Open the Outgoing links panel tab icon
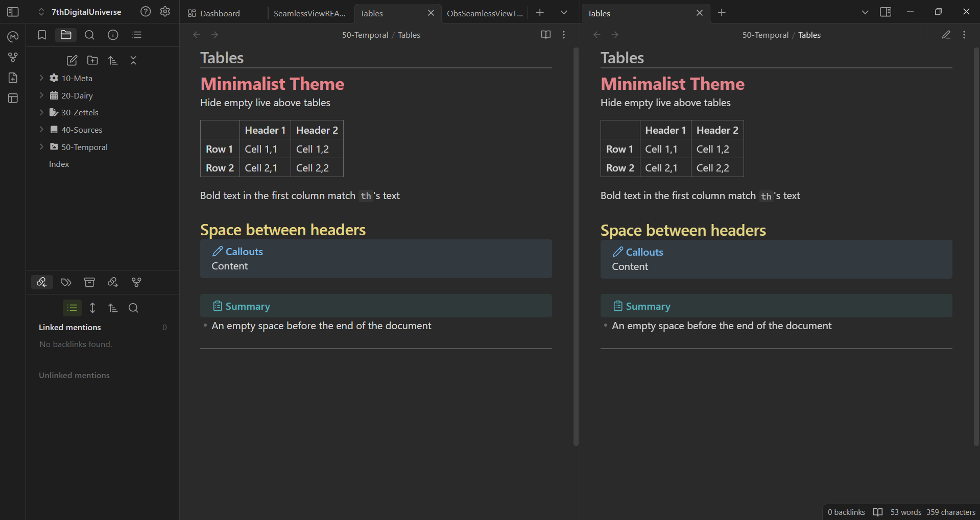 coord(113,282)
